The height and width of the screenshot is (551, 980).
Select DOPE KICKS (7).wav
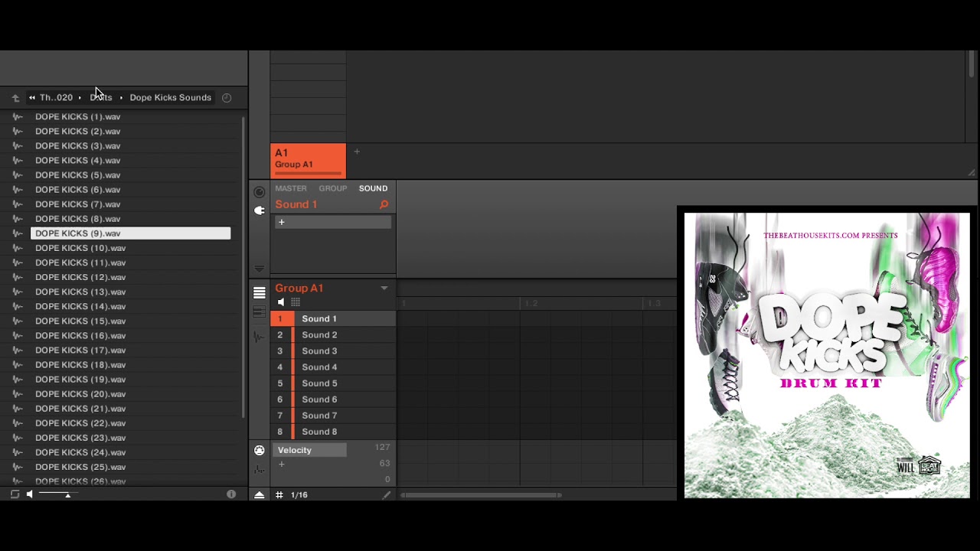click(x=77, y=204)
